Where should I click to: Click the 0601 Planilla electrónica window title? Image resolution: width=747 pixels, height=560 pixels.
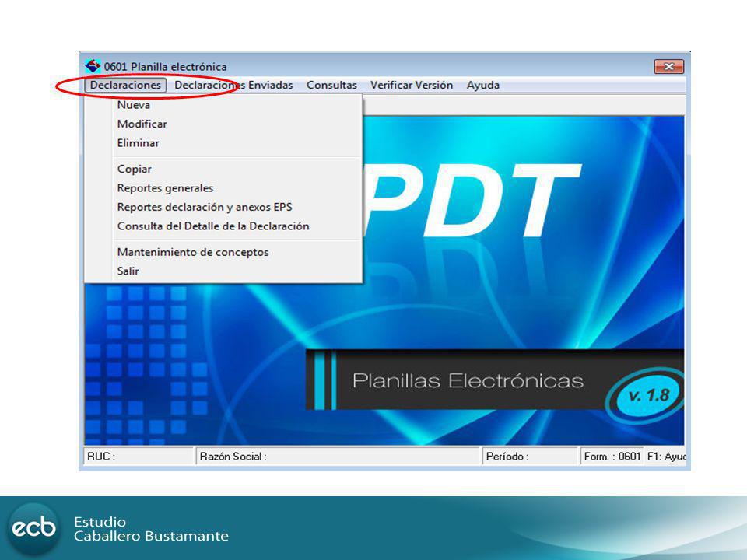pyautogui.click(x=165, y=66)
